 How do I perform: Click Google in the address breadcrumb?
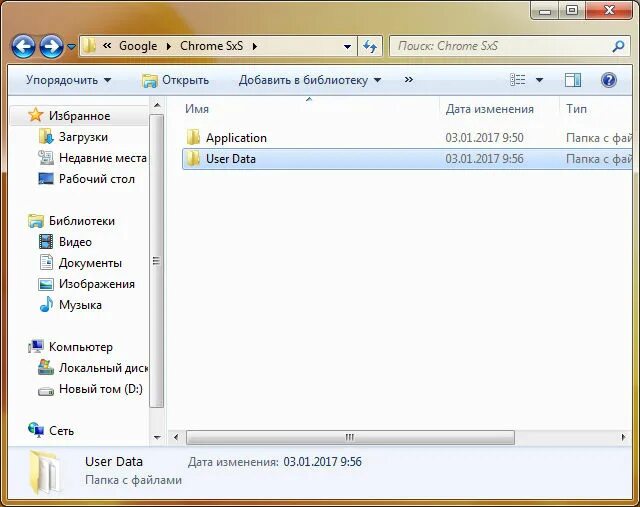(x=138, y=46)
